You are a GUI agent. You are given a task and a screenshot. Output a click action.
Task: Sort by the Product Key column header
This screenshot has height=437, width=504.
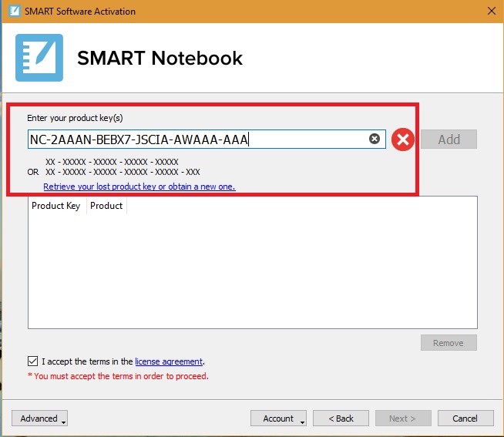(x=56, y=206)
